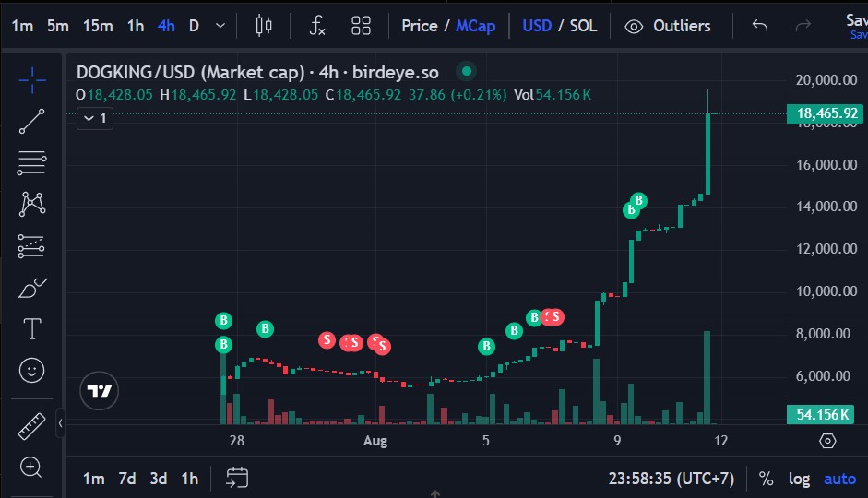Click the B marker above the 5 date
Image resolution: width=868 pixels, height=498 pixels.
pos(487,347)
